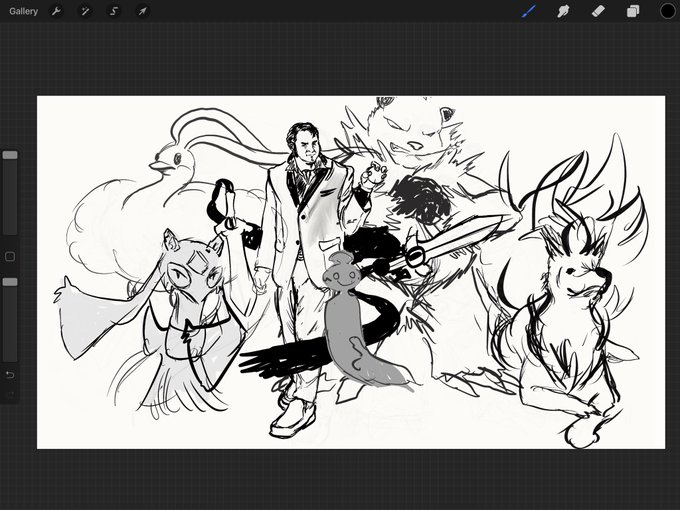Select the Smudge tool
The width and height of the screenshot is (680, 510).
click(563, 11)
